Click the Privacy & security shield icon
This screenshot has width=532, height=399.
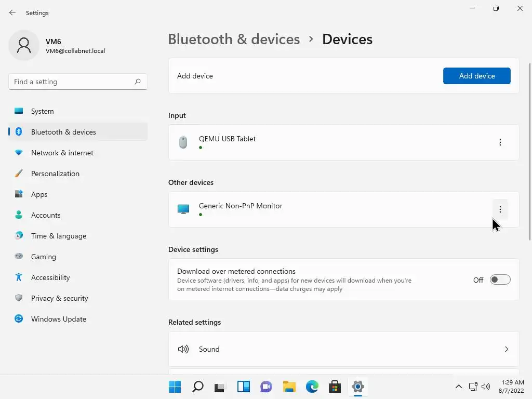click(19, 298)
